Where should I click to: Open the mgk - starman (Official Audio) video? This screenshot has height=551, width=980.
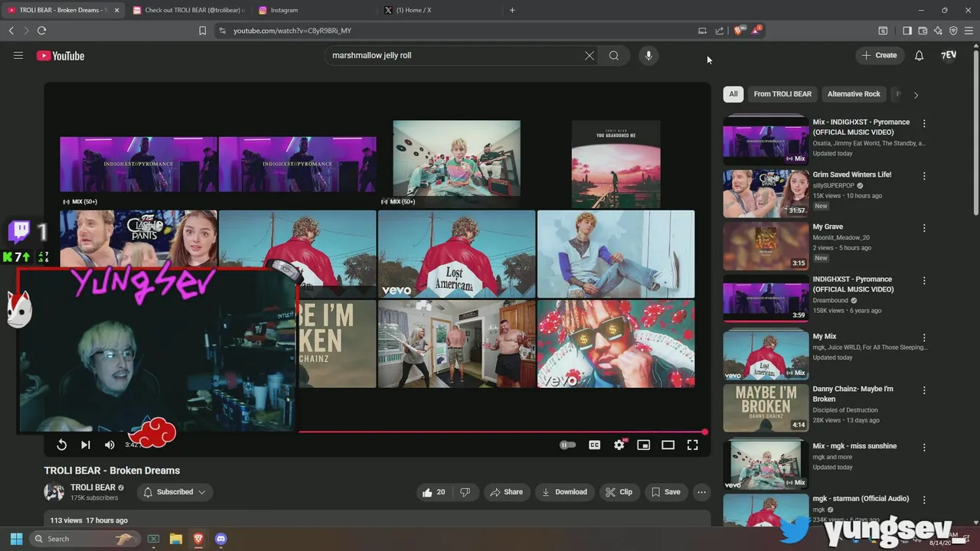pyautogui.click(x=861, y=498)
